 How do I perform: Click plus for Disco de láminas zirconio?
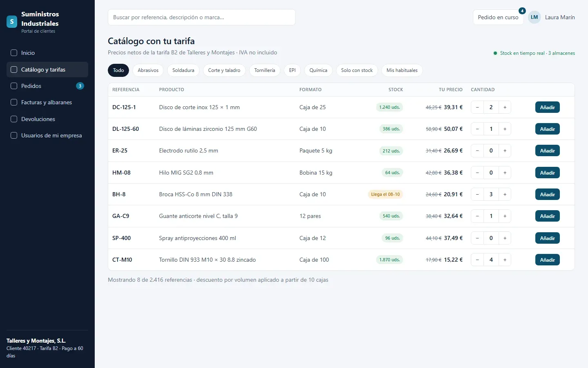coord(505,129)
